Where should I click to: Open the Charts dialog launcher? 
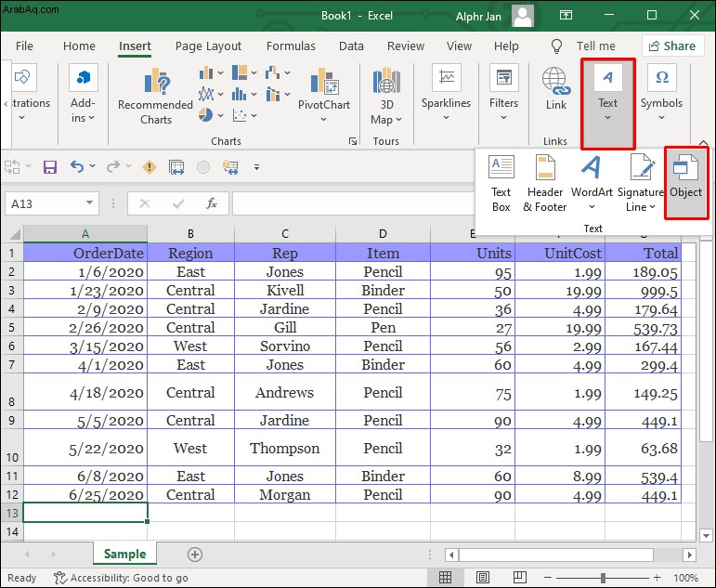click(353, 141)
